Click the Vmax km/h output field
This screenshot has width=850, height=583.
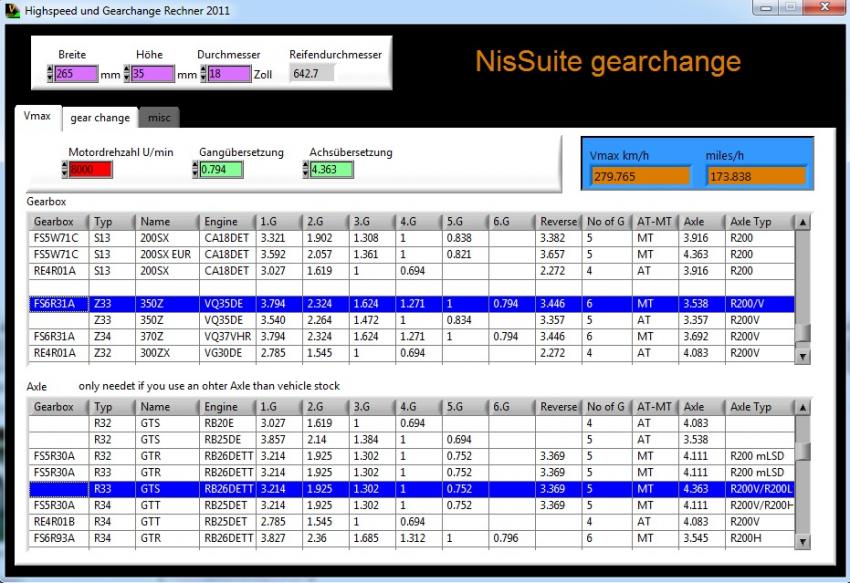(x=641, y=176)
